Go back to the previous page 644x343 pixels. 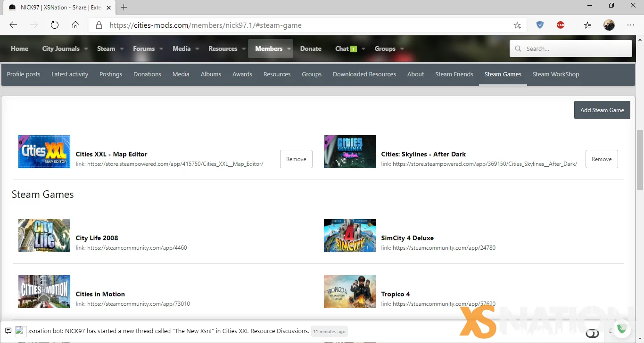click(x=13, y=25)
